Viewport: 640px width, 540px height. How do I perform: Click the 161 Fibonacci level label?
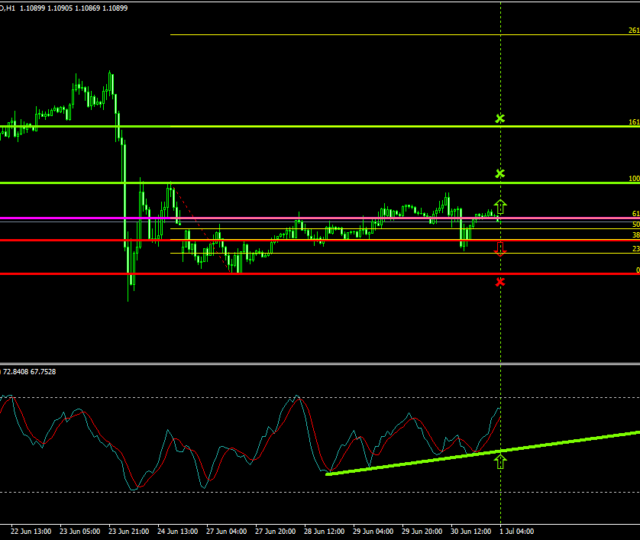(x=633, y=123)
